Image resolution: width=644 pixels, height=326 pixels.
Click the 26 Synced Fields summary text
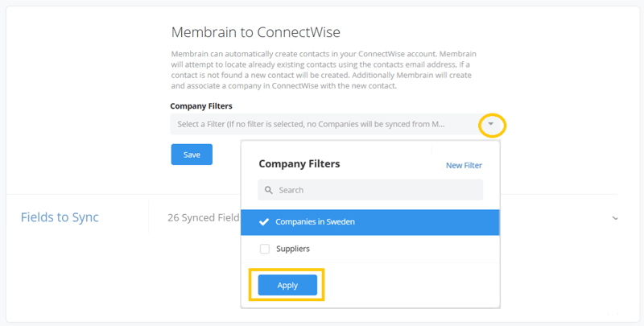[x=204, y=217]
